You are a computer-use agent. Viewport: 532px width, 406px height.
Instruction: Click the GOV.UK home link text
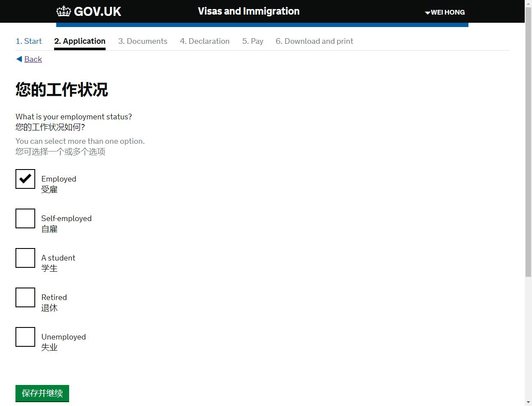97,12
